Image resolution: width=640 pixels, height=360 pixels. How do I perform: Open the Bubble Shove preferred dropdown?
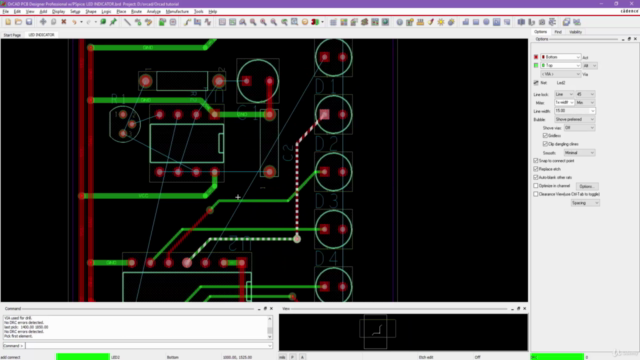pyautogui.click(x=575, y=119)
